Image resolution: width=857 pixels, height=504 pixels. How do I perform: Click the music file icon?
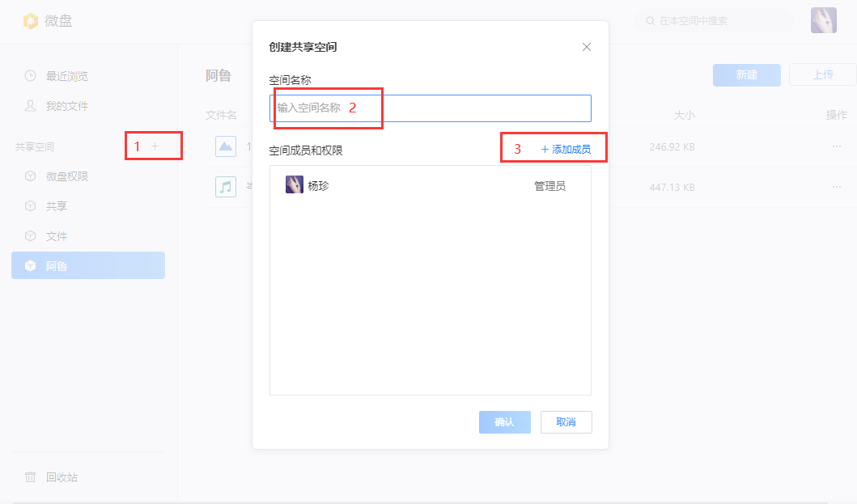tap(226, 187)
